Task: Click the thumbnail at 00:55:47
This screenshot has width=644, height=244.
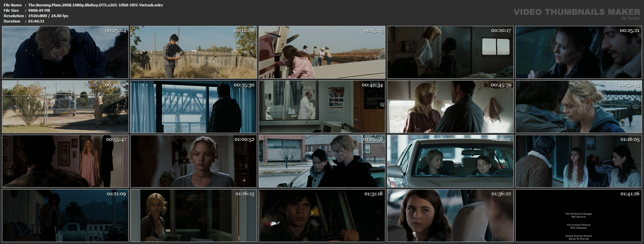Action: coord(65,161)
